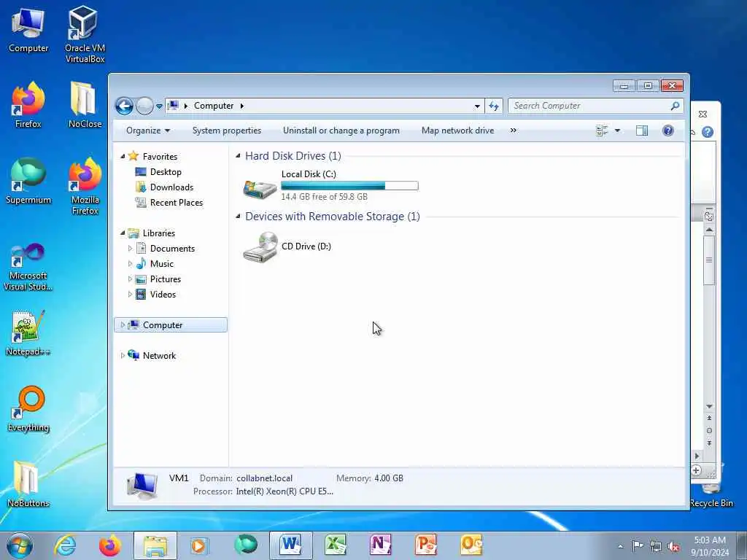Open address bar history dropdown
The image size is (747, 560).
(x=477, y=106)
